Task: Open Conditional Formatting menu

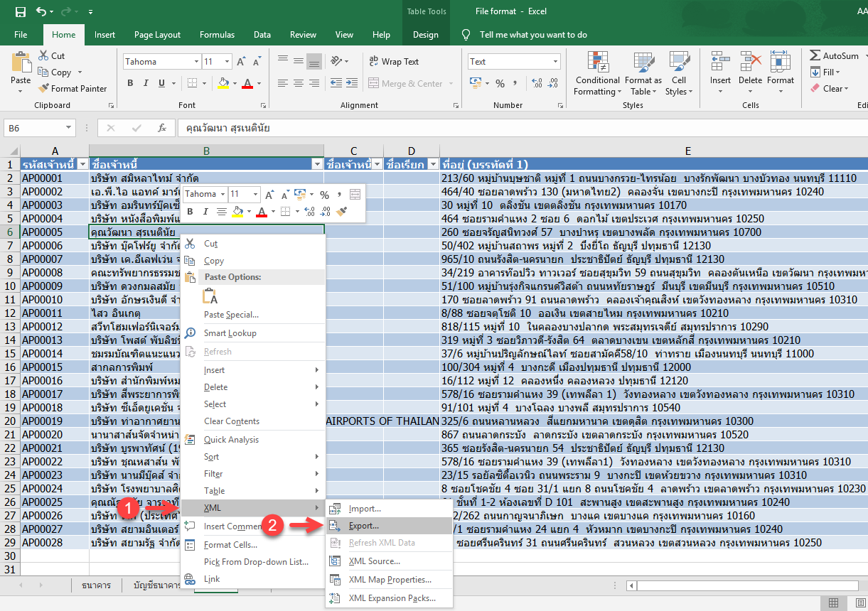Action: point(598,74)
